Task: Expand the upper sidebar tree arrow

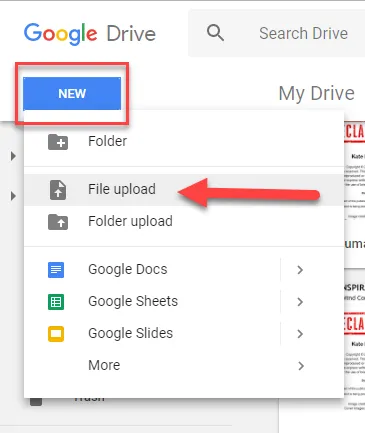Action: (x=13, y=156)
